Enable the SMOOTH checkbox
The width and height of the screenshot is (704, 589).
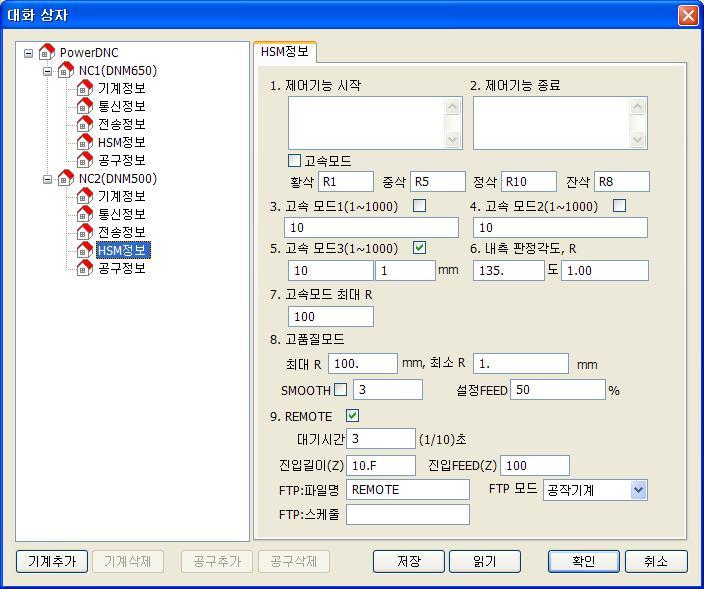tap(341, 389)
